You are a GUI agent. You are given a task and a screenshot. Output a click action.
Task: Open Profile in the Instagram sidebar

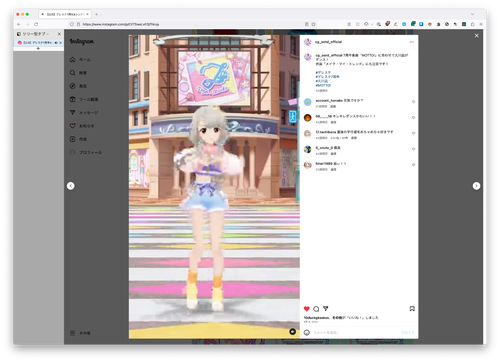click(86, 152)
